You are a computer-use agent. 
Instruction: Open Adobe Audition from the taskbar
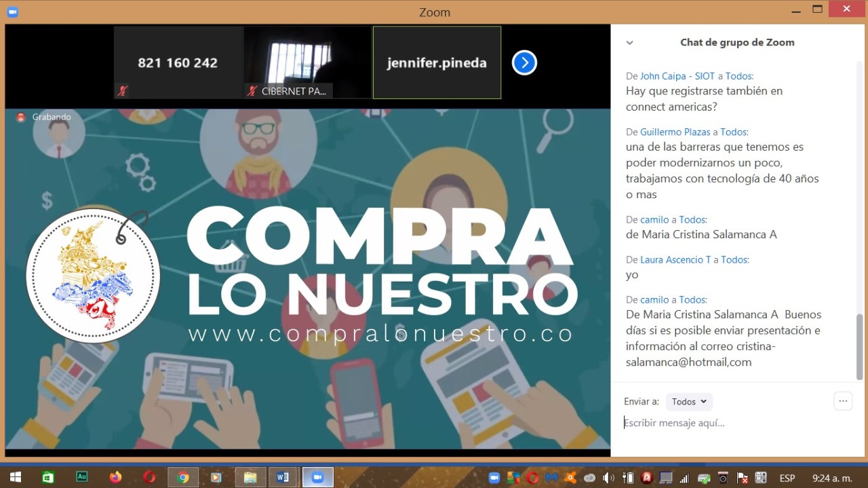pos(82,477)
